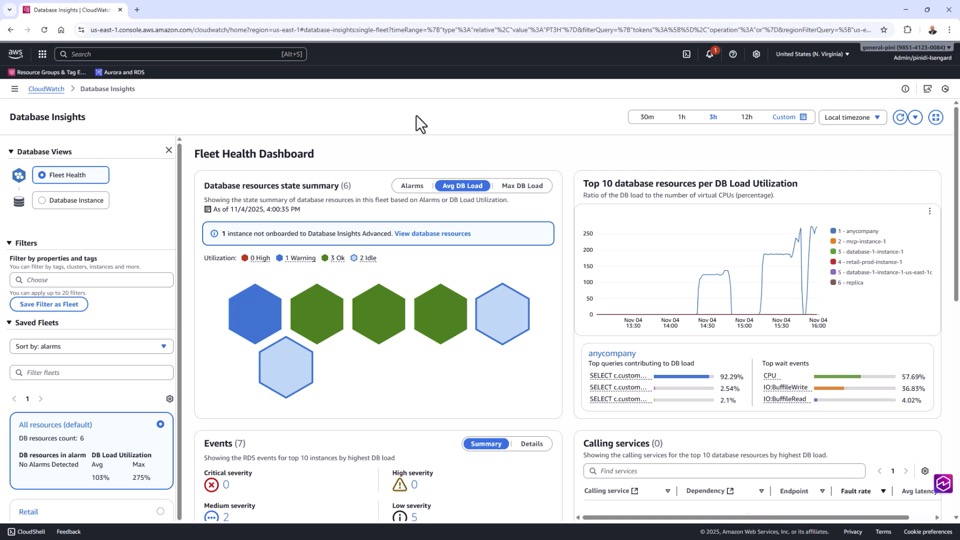Select the 12h time range

click(x=746, y=117)
